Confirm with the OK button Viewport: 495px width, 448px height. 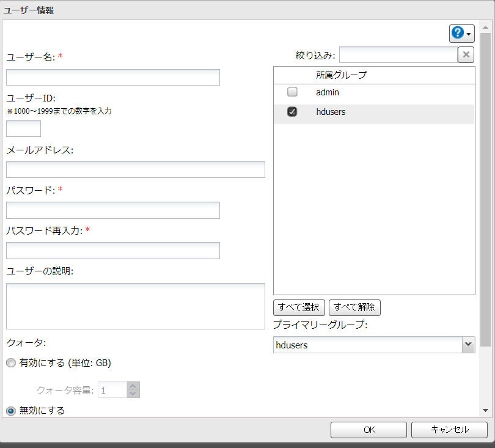pyautogui.click(x=369, y=430)
